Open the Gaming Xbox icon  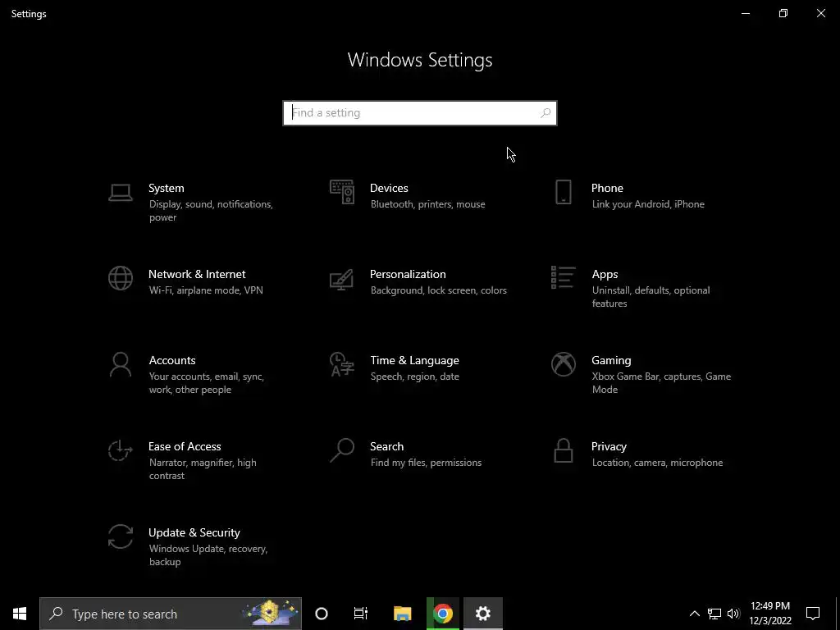563,365
